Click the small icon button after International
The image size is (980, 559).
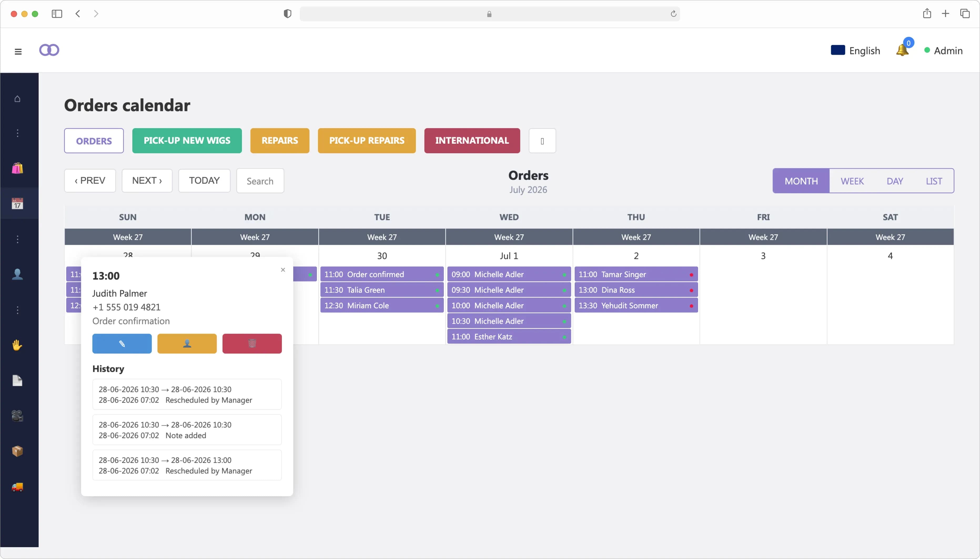pos(542,141)
